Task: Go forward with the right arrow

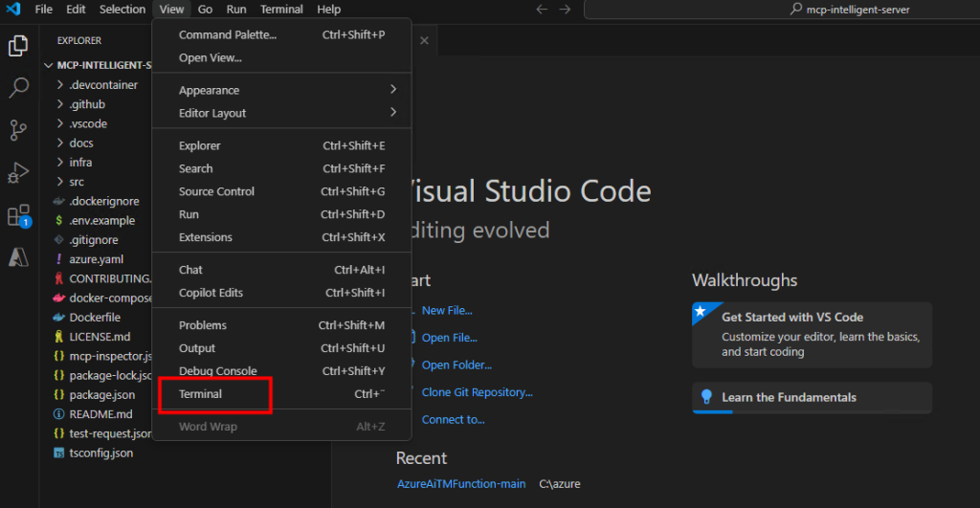Action: pos(565,10)
